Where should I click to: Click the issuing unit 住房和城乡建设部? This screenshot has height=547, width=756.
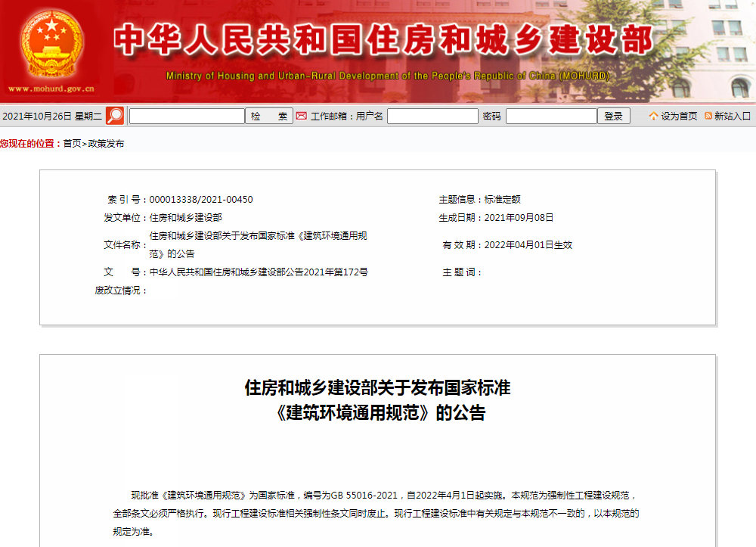tap(186, 218)
